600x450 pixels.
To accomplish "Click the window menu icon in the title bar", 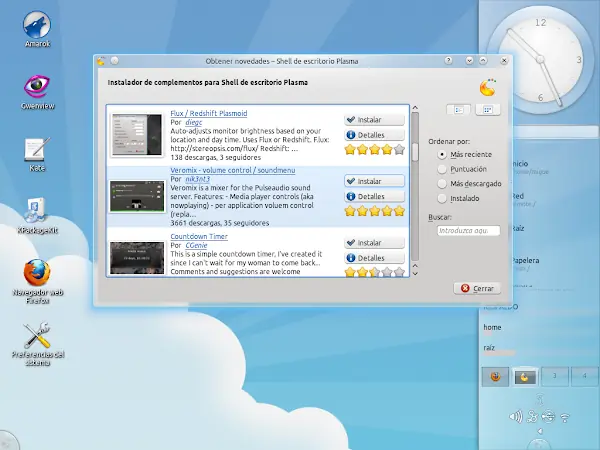I will click(x=101, y=61).
